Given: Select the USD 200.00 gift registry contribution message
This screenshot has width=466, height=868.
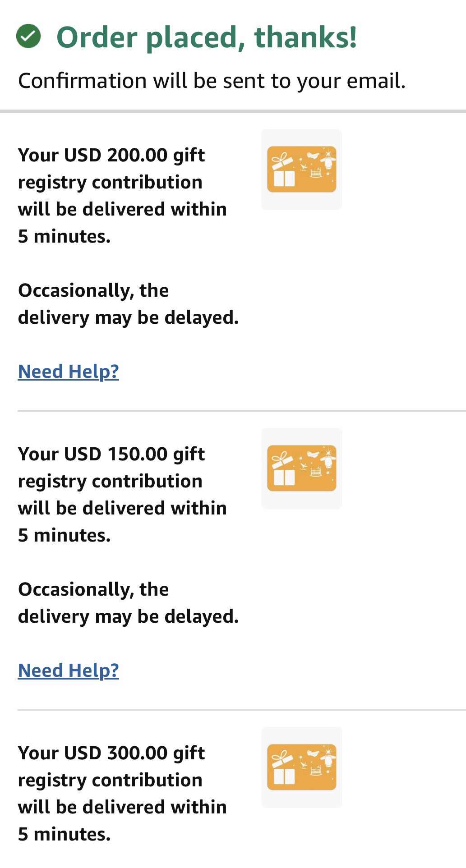Looking at the screenshot, I should (x=122, y=196).
